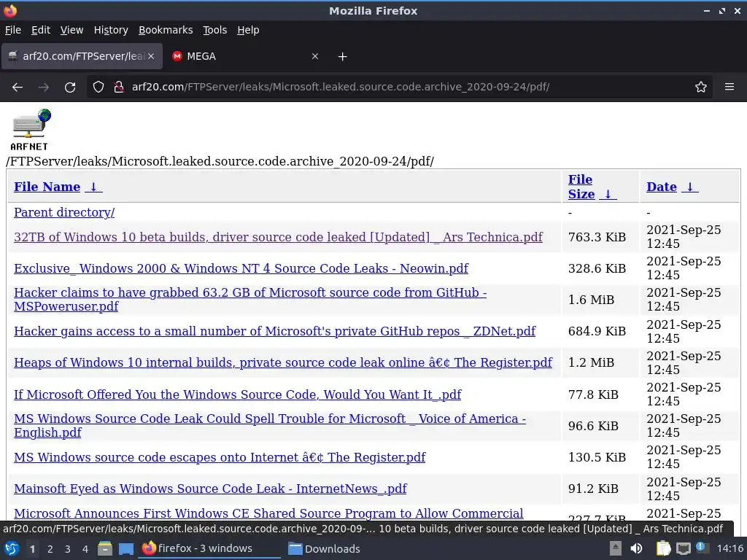Select the arf20.com FTPServer tab

coord(82,56)
